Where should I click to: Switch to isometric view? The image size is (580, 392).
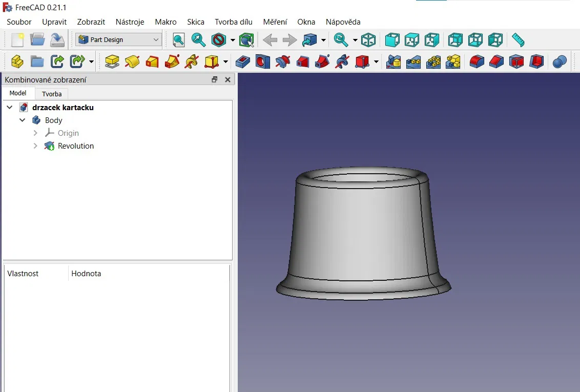point(368,40)
